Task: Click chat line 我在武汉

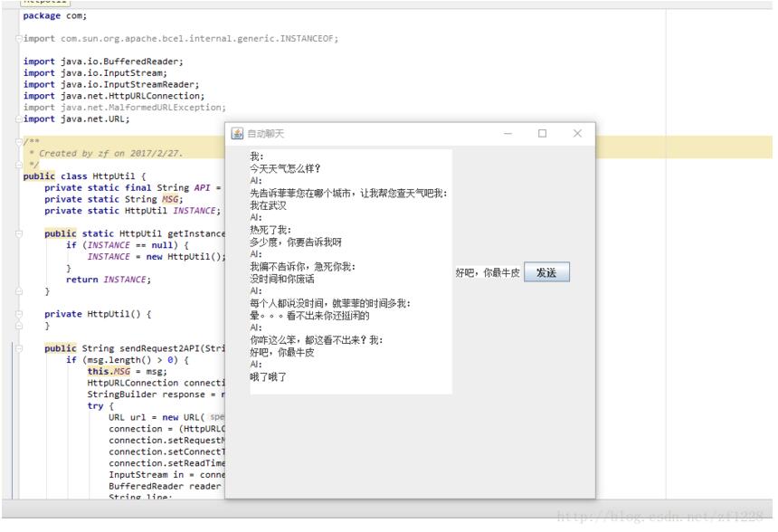Action: click(x=268, y=205)
